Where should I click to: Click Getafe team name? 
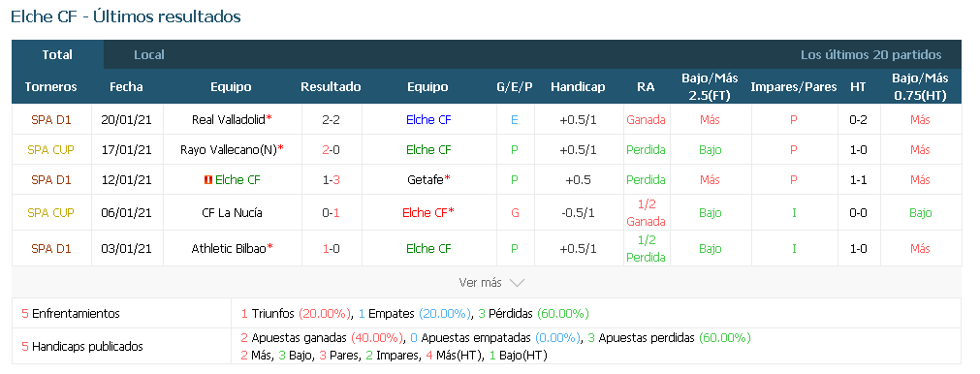tap(425, 180)
